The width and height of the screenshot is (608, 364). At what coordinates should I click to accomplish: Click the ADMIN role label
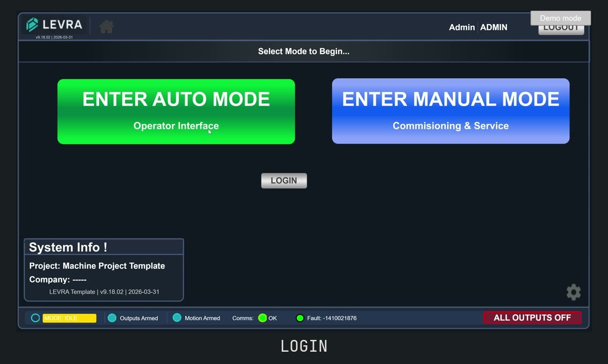(x=493, y=27)
